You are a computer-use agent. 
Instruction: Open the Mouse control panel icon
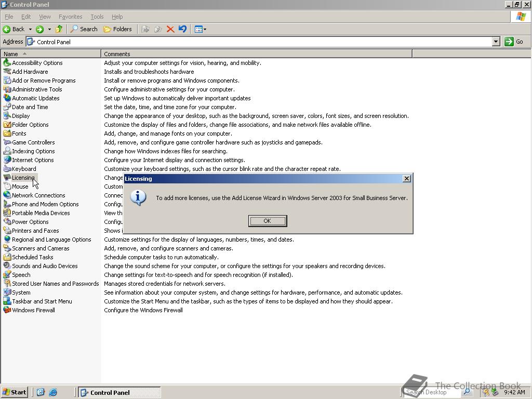(19, 186)
